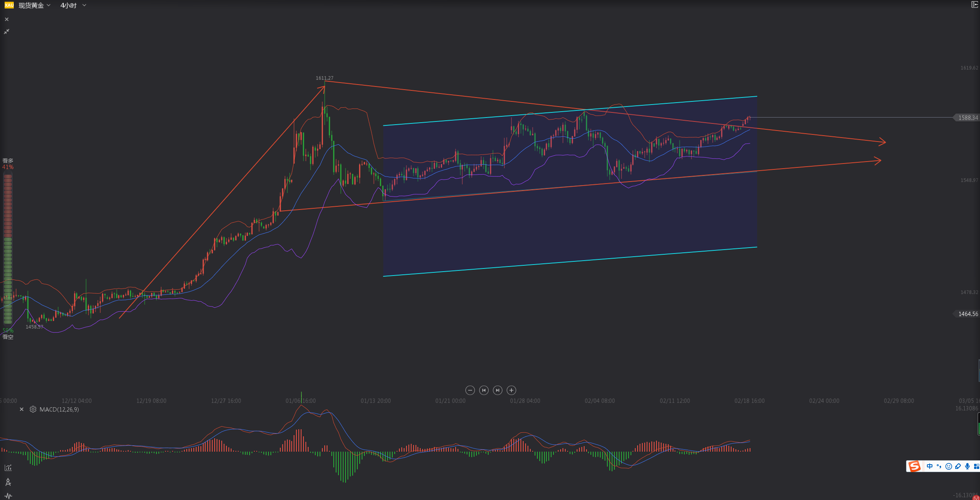Open Sogou toolbox grid icon
Image resolution: width=980 pixels, height=500 pixels.
976,466
